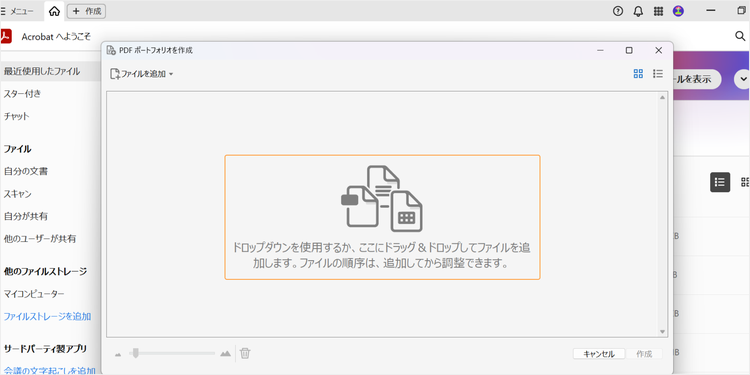Click the add-file page icon in dialog

pos(115,74)
